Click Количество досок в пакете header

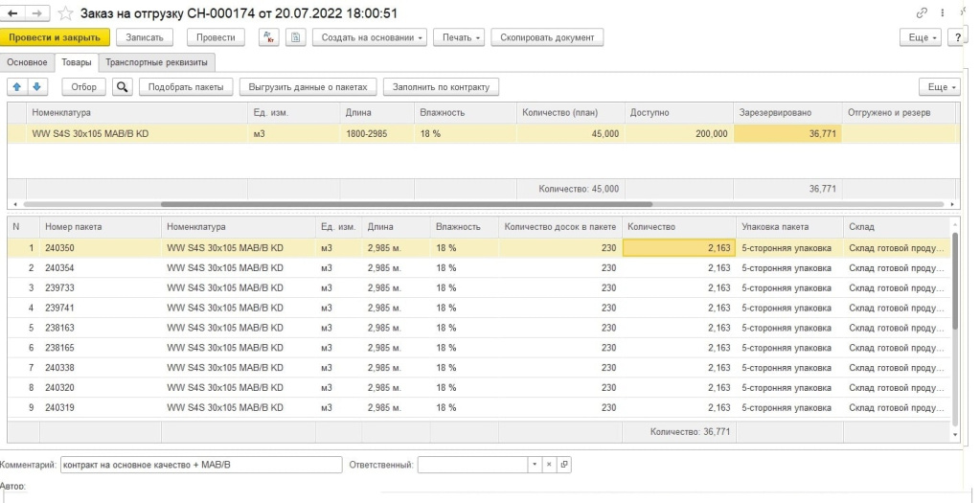pos(560,227)
